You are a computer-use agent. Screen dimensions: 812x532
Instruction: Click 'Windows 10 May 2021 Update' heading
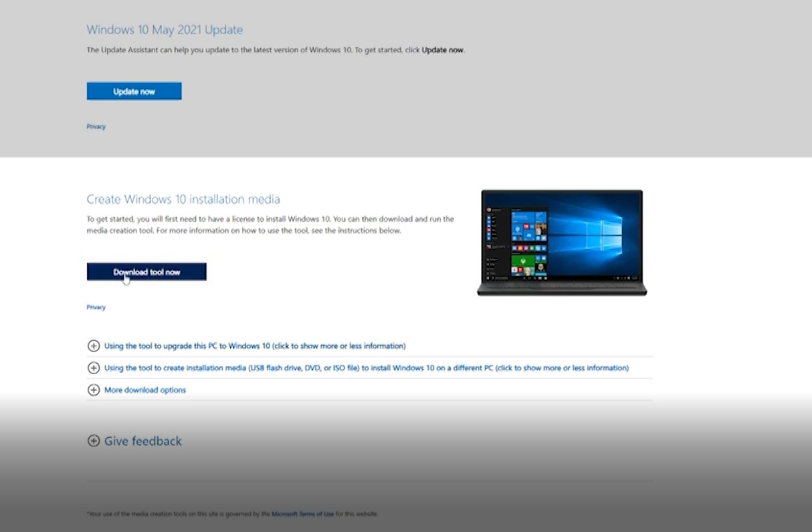tap(165, 29)
